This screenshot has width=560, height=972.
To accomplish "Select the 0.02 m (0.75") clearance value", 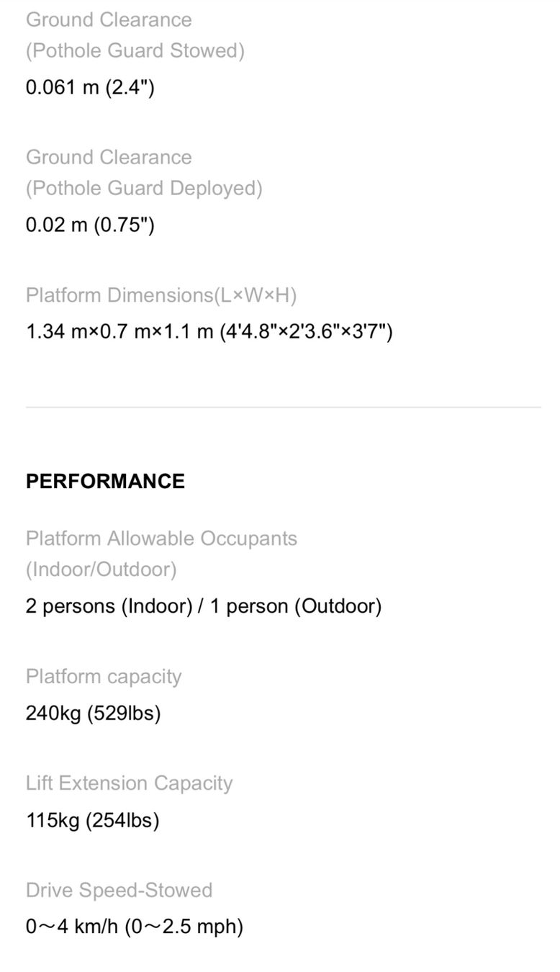I will [x=90, y=225].
